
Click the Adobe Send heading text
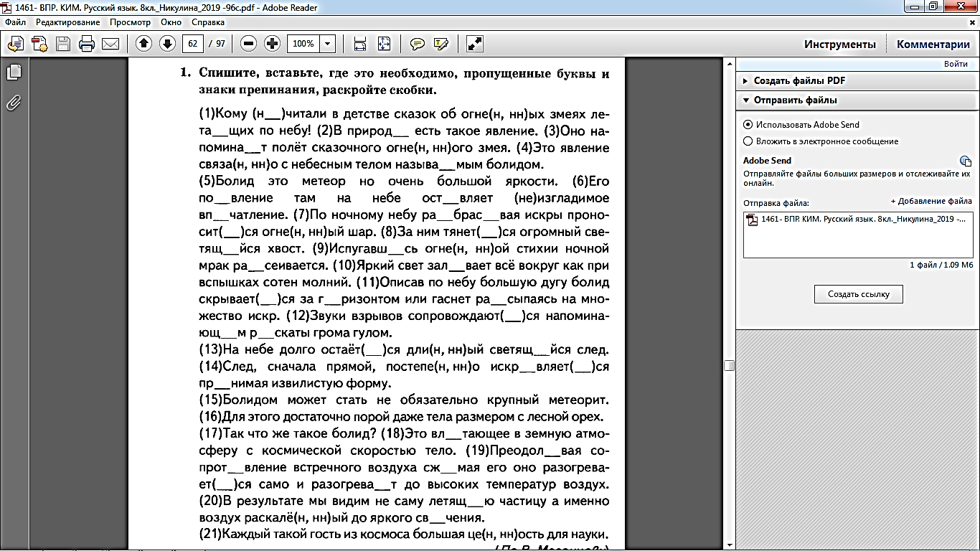767,161
